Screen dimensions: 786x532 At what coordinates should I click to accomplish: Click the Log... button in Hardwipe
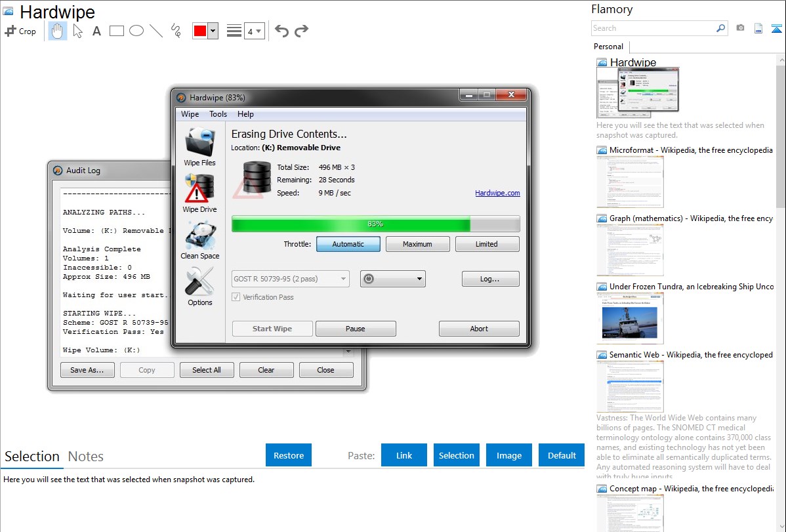[x=489, y=279]
